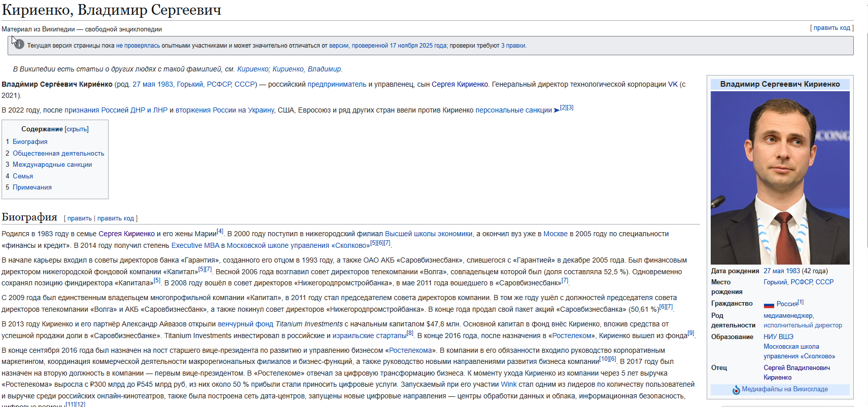This screenshot has height=407, width=868.
Task: Click 'РСФСР' in the infobox birthplace
Action: [802, 282]
